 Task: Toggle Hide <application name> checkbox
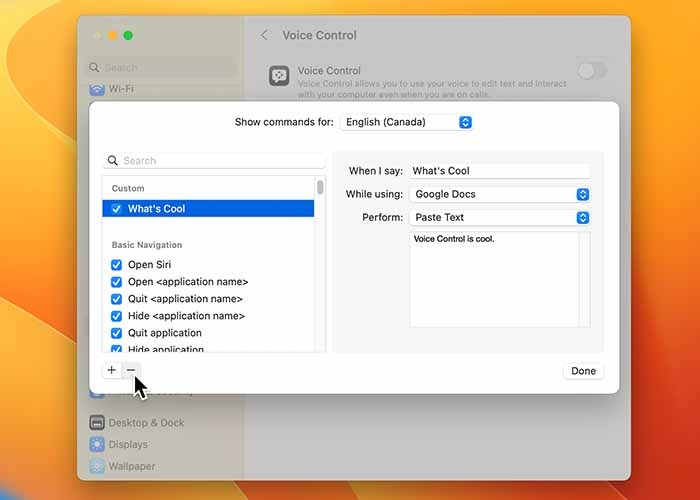tap(117, 316)
